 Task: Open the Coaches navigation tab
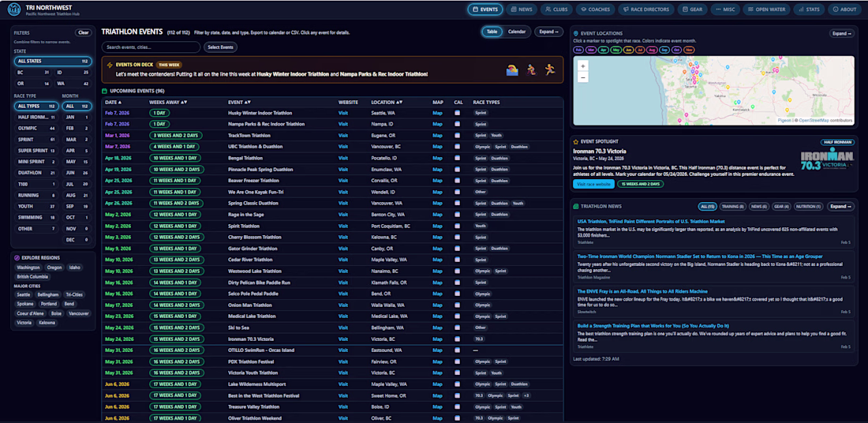click(596, 9)
